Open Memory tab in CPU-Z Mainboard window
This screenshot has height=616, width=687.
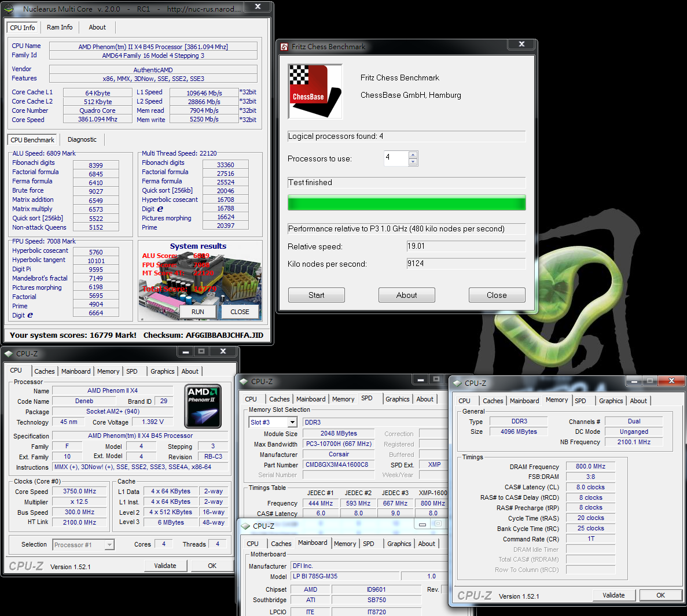(345, 544)
